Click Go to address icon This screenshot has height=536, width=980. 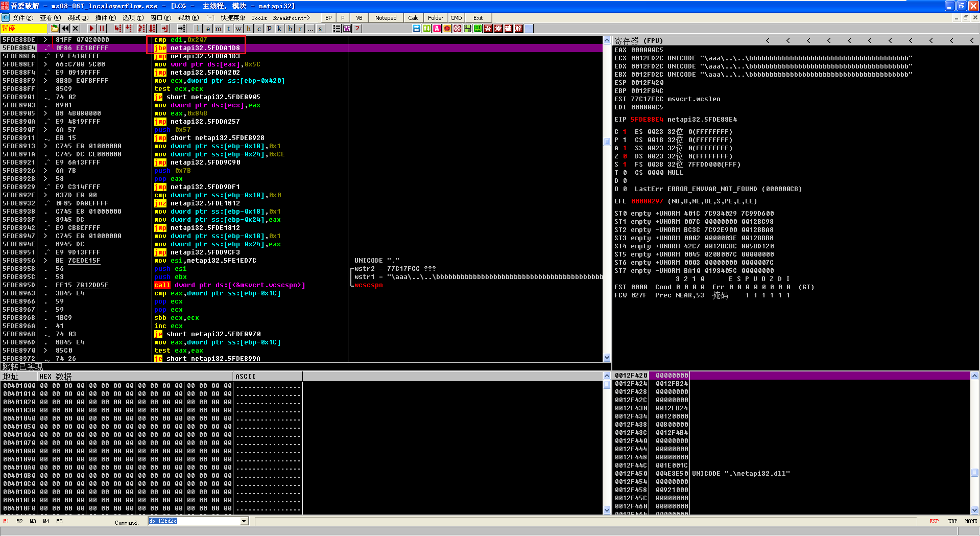[182, 29]
